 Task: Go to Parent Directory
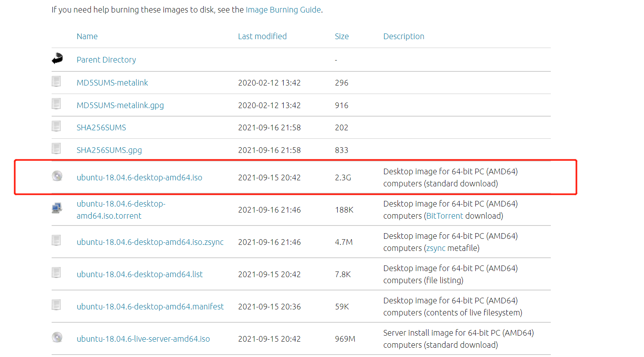tap(106, 60)
